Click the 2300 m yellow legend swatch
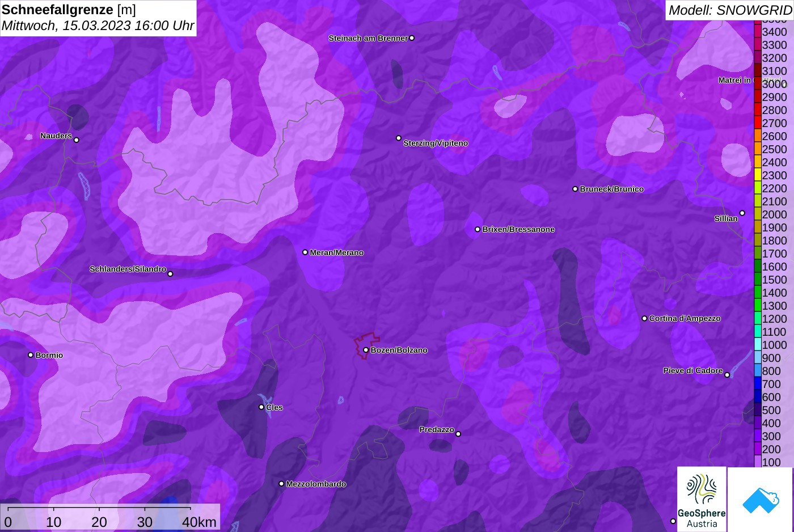 (757, 175)
